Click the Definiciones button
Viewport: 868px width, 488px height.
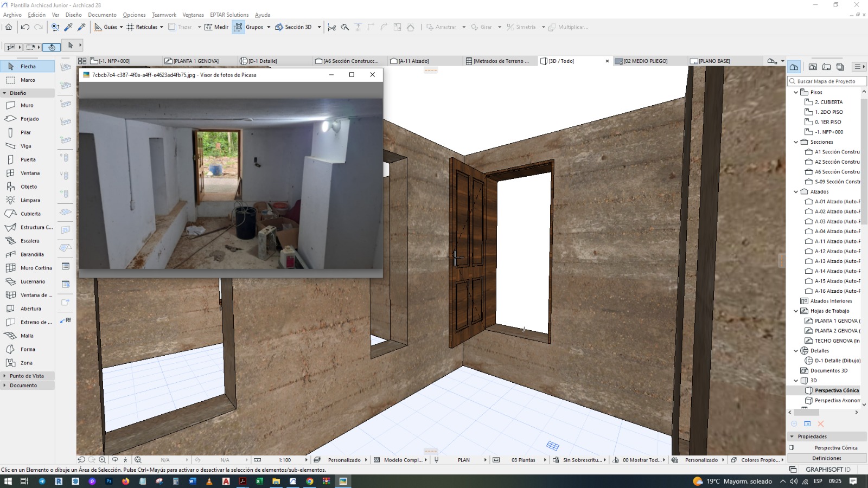click(x=826, y=458)
